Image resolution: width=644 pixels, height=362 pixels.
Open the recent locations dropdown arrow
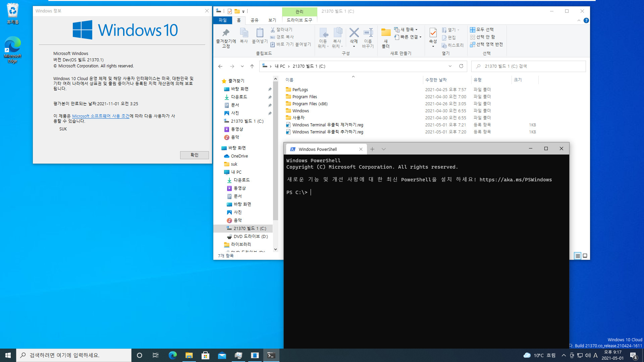coord(242,66)
